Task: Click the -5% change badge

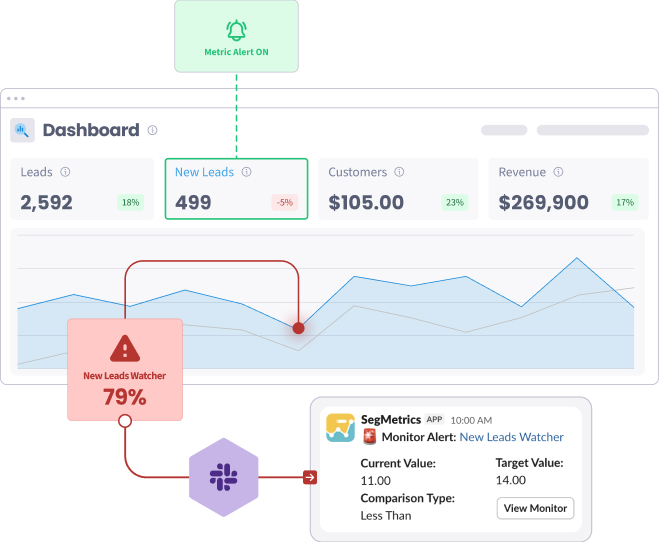Action: click(285, 203)
